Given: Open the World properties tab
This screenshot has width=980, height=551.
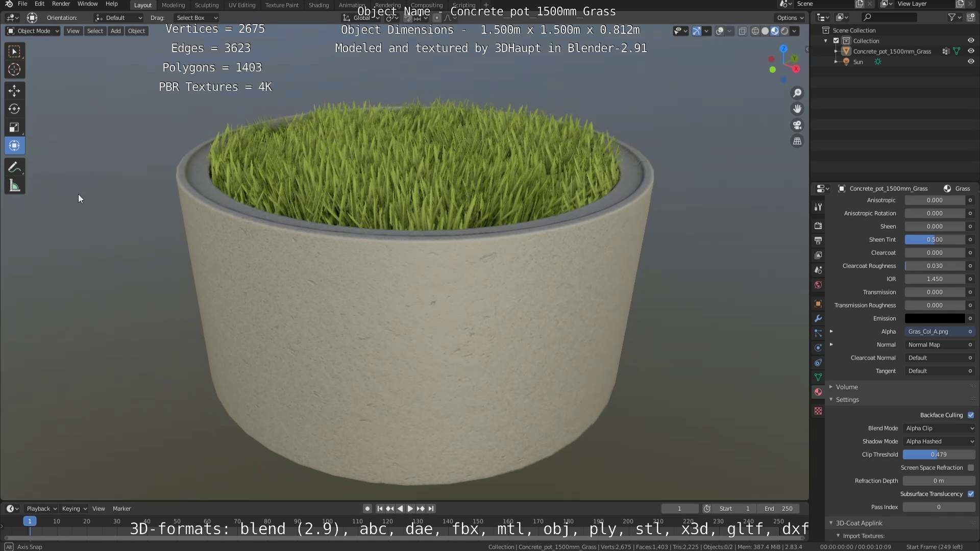Looking at the screenshot, I should coord(818,285).
